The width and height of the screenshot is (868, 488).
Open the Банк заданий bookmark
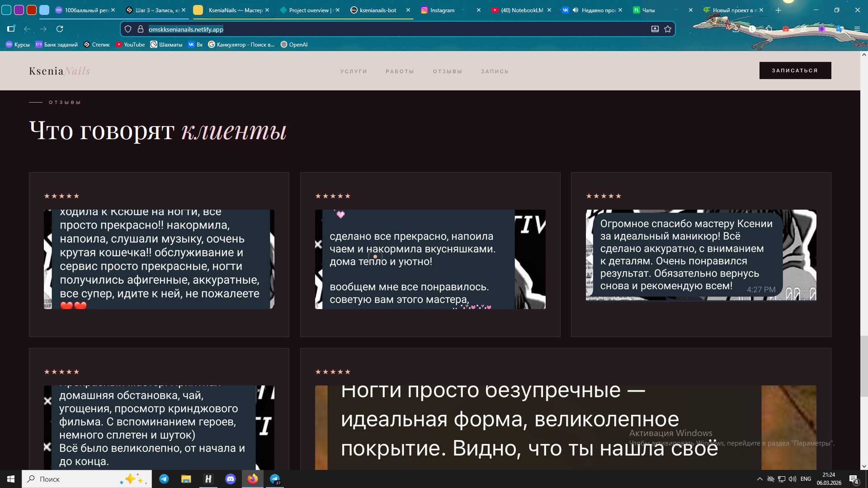tap(57, 44)
